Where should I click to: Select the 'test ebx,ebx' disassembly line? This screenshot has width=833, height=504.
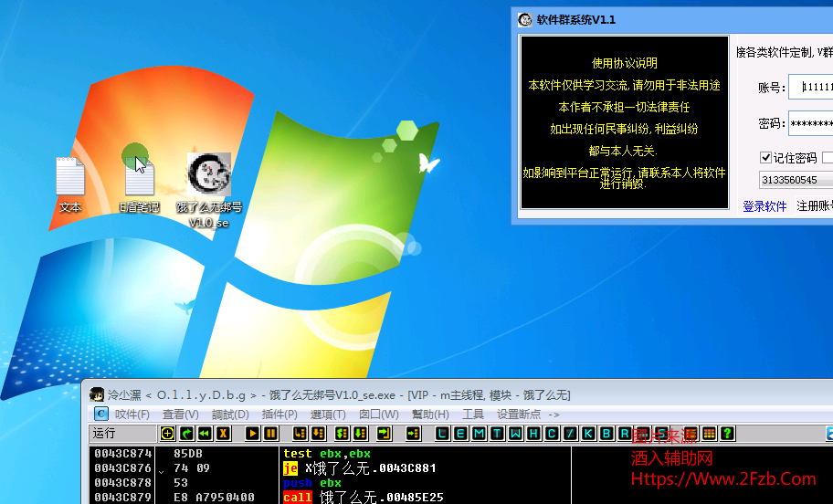[x=327, y=454]
